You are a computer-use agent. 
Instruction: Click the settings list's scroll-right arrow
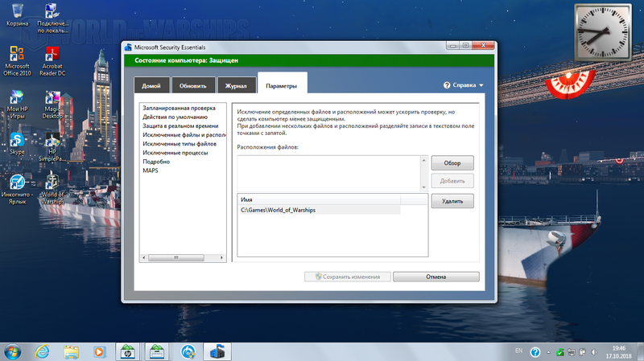222,257
